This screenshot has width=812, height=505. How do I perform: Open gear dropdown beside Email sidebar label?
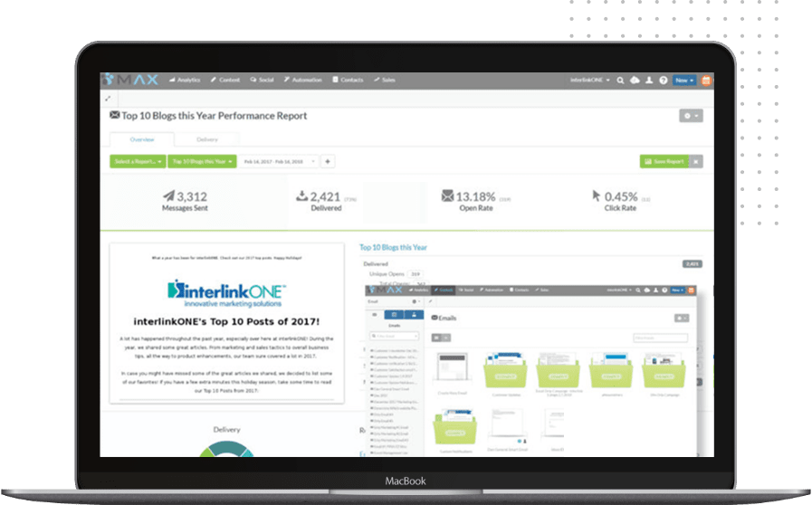click(x=416, y=301)
